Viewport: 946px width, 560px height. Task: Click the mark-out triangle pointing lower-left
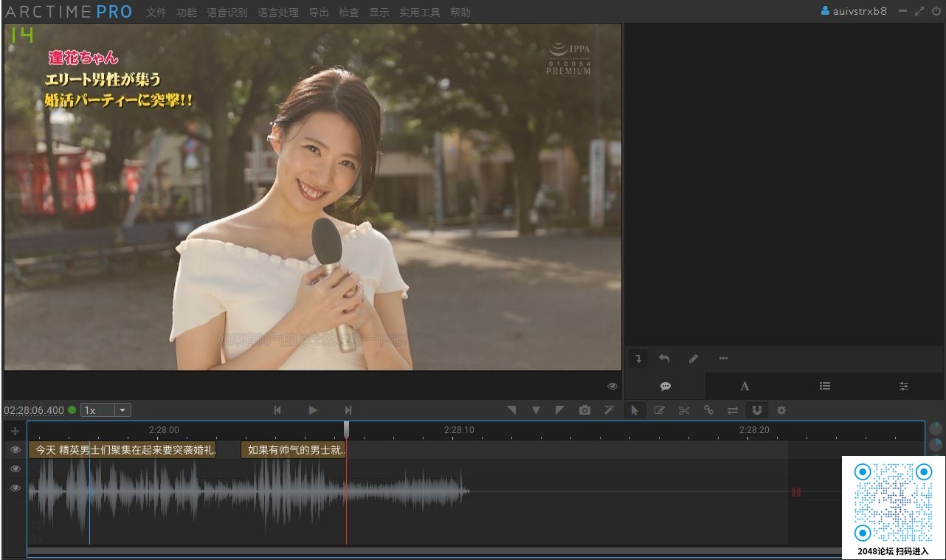pyautogui.click(x=559, y=410)
